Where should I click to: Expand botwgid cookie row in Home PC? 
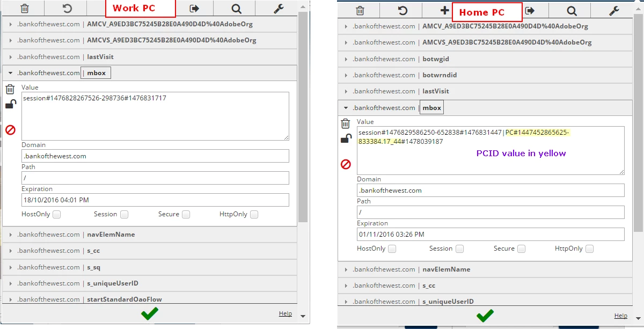(x=485, y=59)
